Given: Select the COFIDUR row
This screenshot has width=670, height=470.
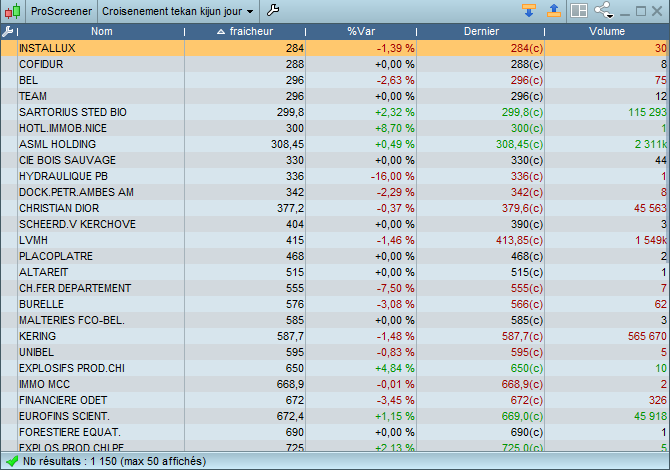Looking at the screenshot, I should (335, 64).
